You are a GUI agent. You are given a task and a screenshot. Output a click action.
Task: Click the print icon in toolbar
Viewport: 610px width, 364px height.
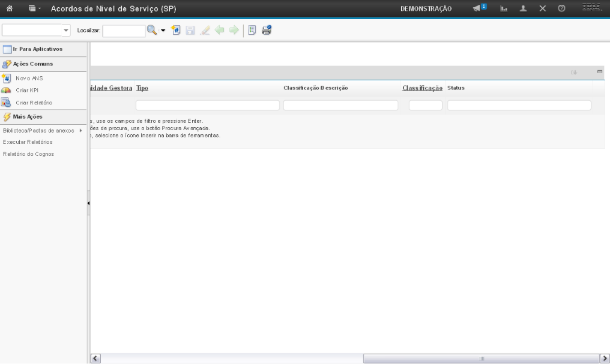click(x=267, y=30)
